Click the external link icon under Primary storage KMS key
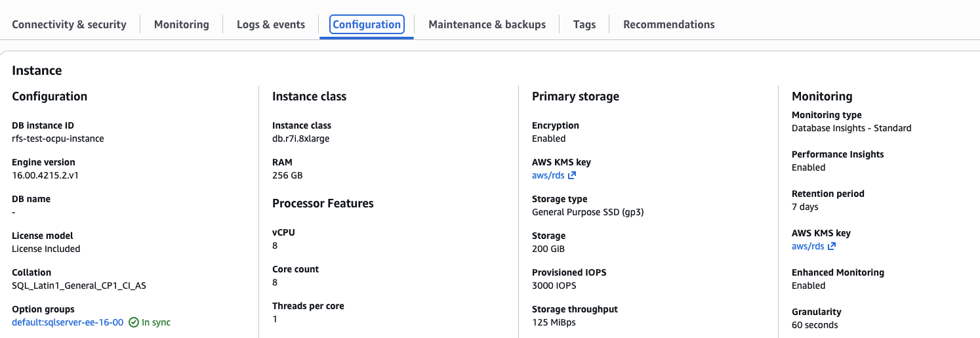Screen dimensions: 980x338 [x=572, y=175]
